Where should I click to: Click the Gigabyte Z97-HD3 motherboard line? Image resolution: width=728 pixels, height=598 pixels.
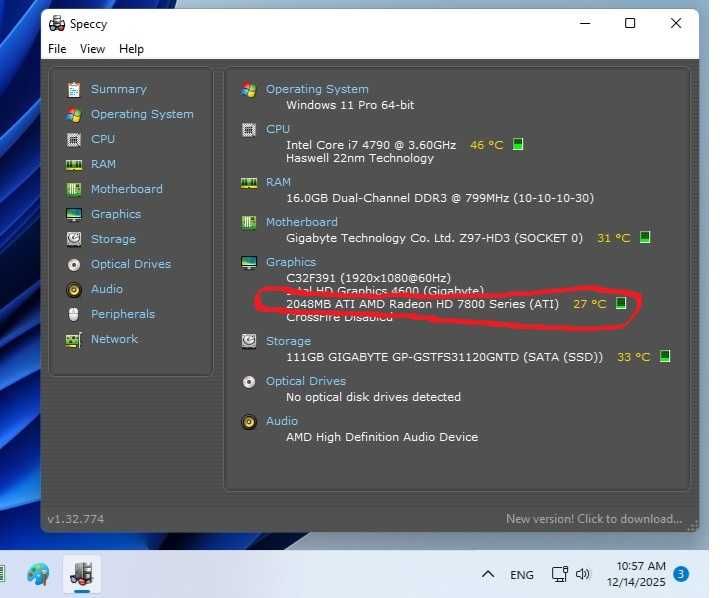click(x=435, y=238)
